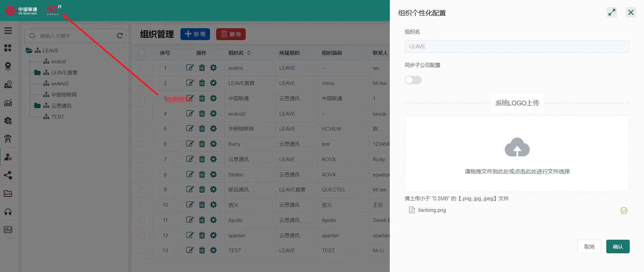Sort the table by 组织名 column
Image resolution: width=644 pixels, height=272 pixels.
pos(248,53)
